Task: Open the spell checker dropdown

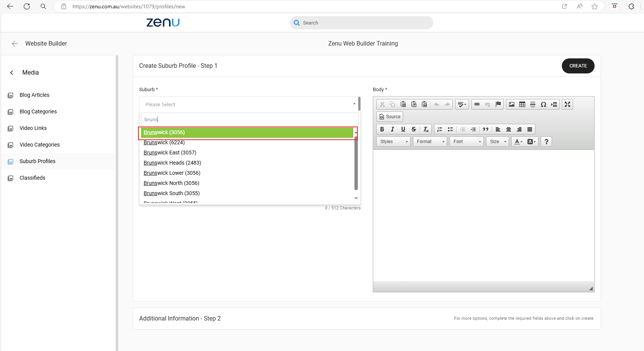Action: (x=462, y=104)
